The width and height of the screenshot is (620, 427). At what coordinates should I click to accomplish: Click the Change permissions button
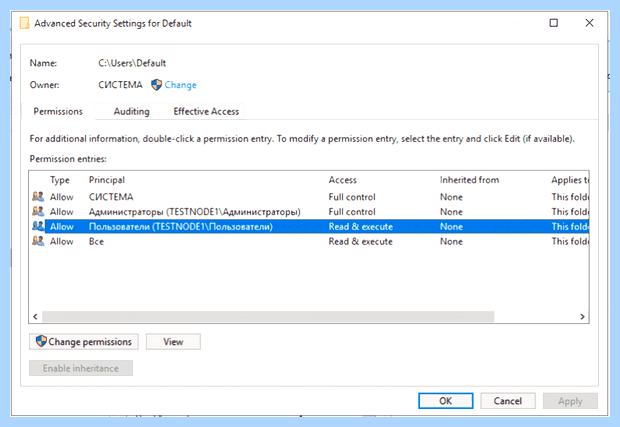84,342
